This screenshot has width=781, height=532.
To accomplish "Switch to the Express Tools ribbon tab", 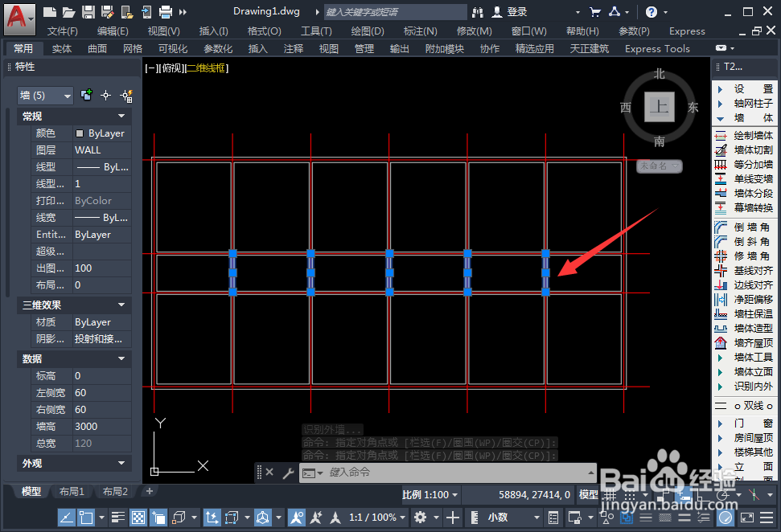I will click(657, 49).
